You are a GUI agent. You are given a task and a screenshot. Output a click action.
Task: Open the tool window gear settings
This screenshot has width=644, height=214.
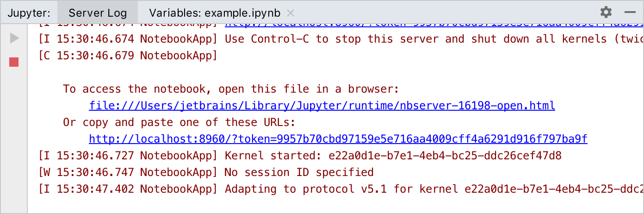click(606, 12)
